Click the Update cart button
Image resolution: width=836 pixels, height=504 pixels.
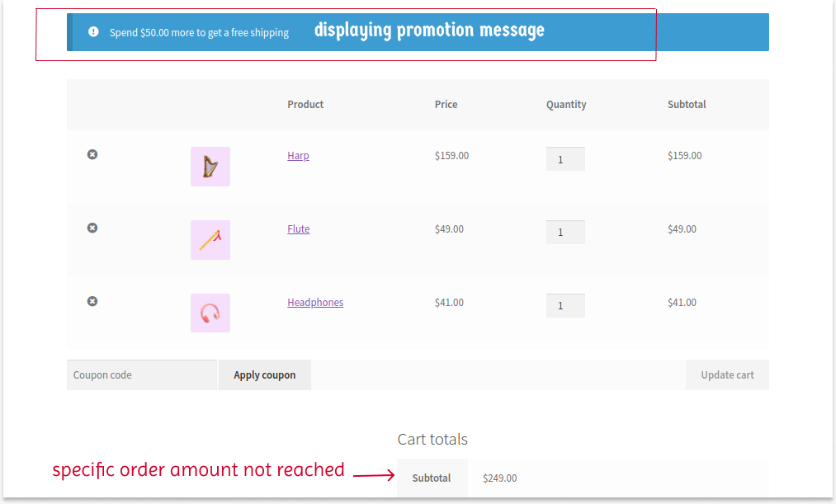click(x=727, y=375)
